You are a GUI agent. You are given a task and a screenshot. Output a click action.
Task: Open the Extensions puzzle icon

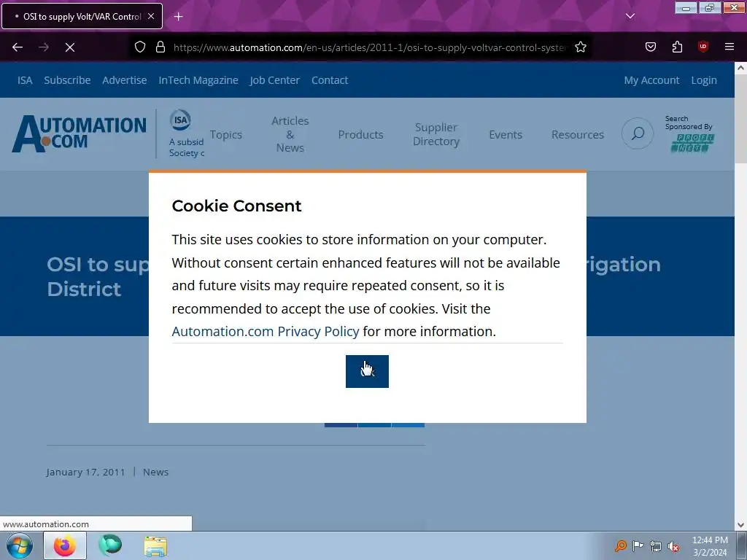(677, 47)
